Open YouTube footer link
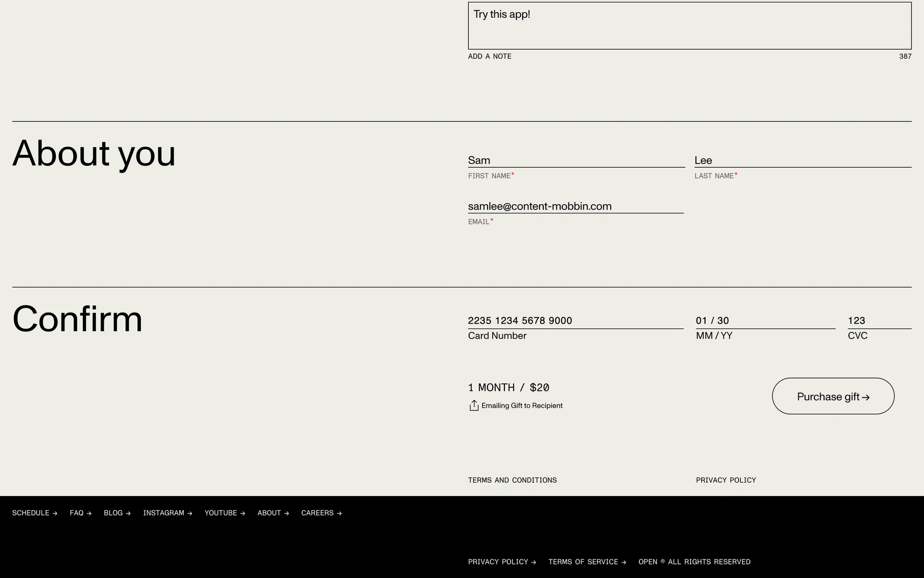The image size is (924, 578). [225, 513]
